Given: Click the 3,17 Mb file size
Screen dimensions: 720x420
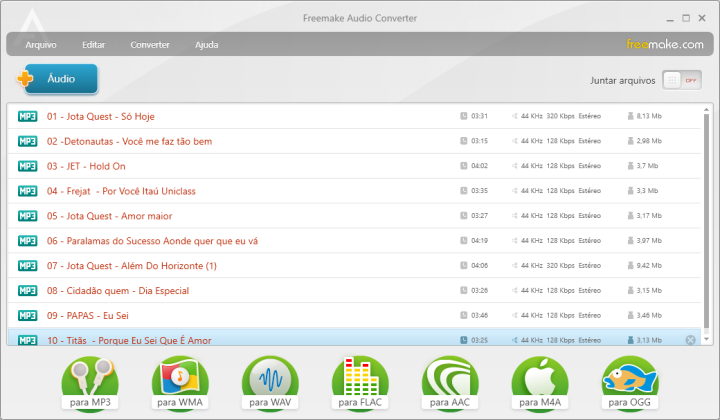Looking at the screenshot, I should click(x=649, y=216).
